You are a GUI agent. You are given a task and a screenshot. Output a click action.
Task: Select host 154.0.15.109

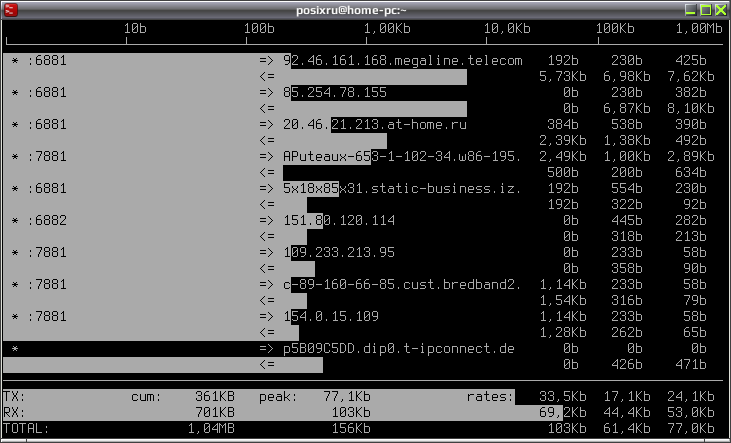coord(331,317)
